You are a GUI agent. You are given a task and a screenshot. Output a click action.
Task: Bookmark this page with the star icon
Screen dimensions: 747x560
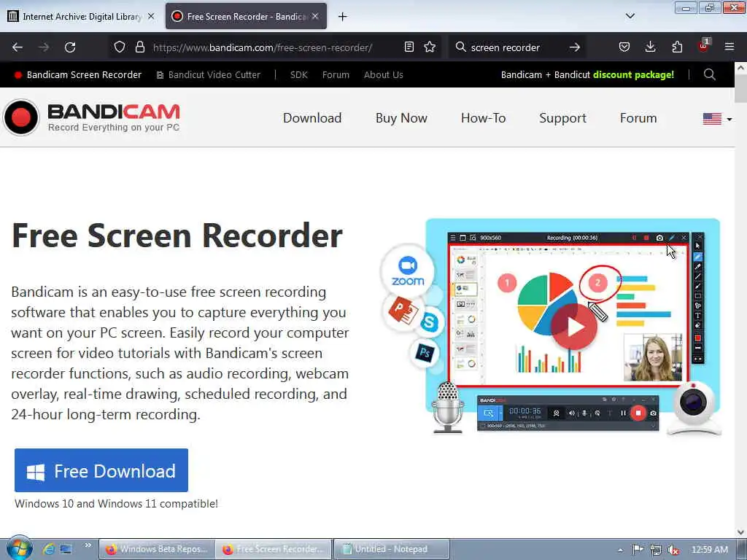click(x=430, y=47)
